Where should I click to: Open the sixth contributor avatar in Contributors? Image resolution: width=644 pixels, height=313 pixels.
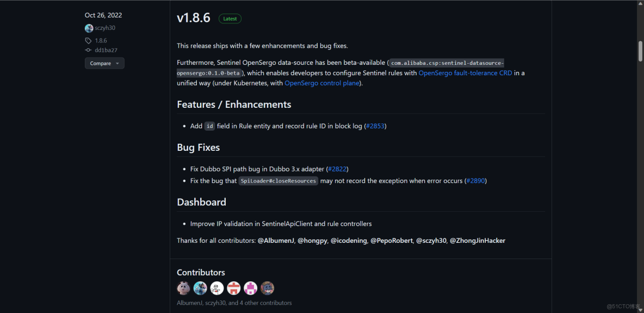[x=268, y=288]
